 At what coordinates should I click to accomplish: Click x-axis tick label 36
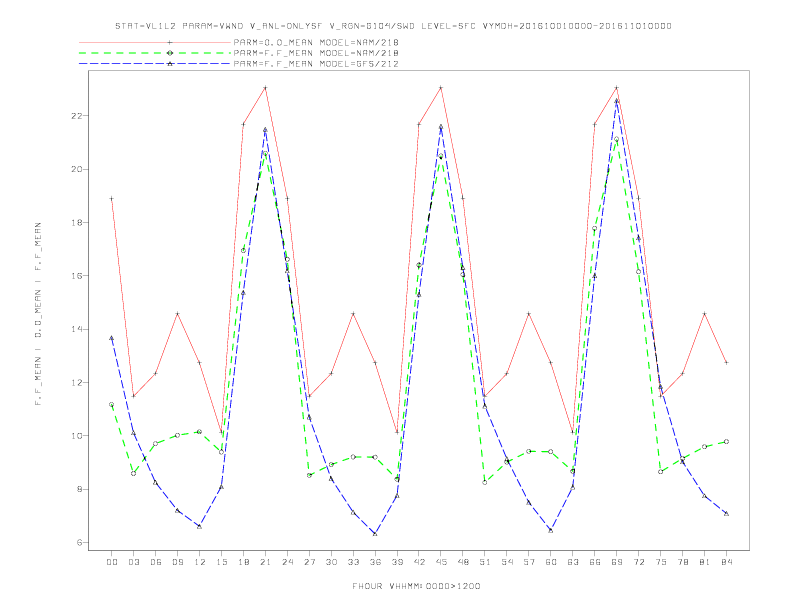(375, 562)
